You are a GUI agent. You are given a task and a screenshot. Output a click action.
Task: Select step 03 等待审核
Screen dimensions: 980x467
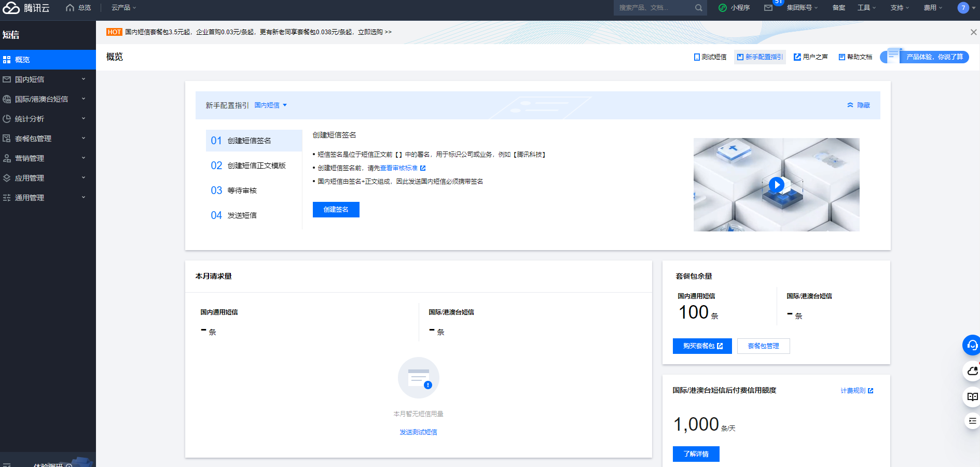click(254, 190)
